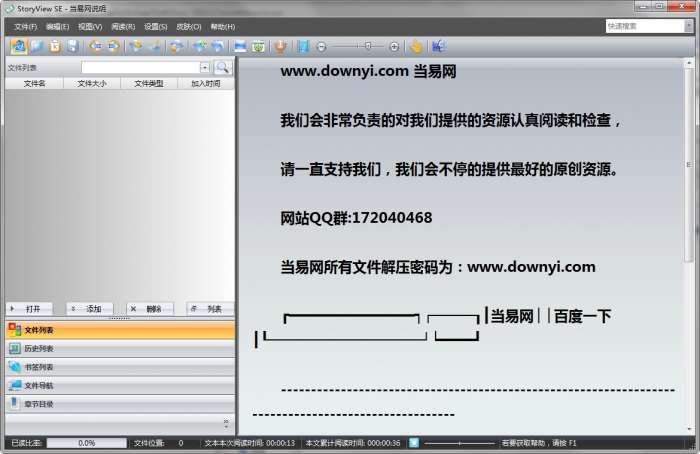Click the 打开 button

tap(29, 308)
